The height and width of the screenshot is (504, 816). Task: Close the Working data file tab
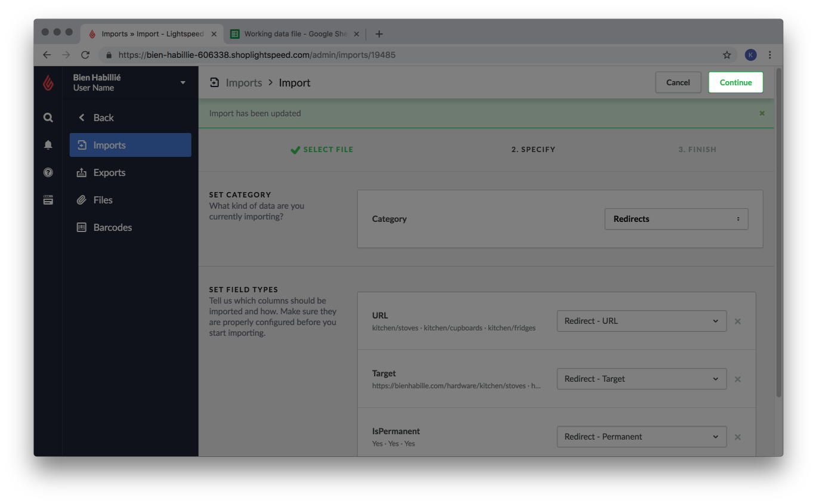[356, 34]
